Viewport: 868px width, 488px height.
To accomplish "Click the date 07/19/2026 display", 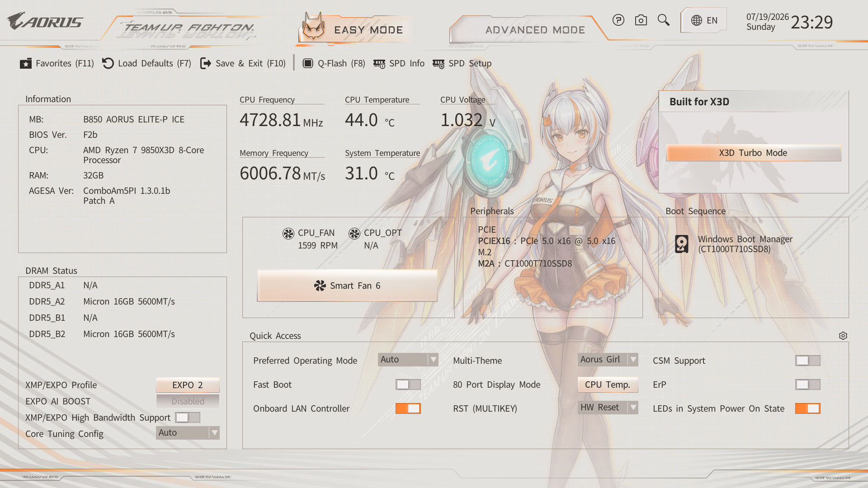I will point(768,17).
